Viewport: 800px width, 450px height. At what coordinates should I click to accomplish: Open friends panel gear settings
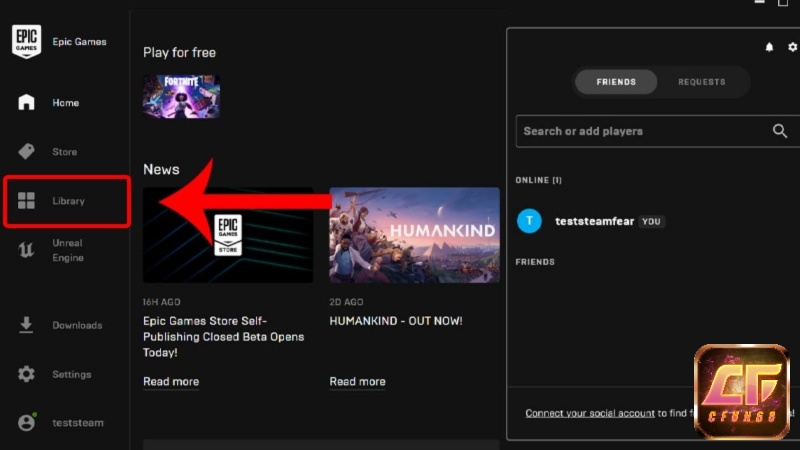(x=792, y=47)
